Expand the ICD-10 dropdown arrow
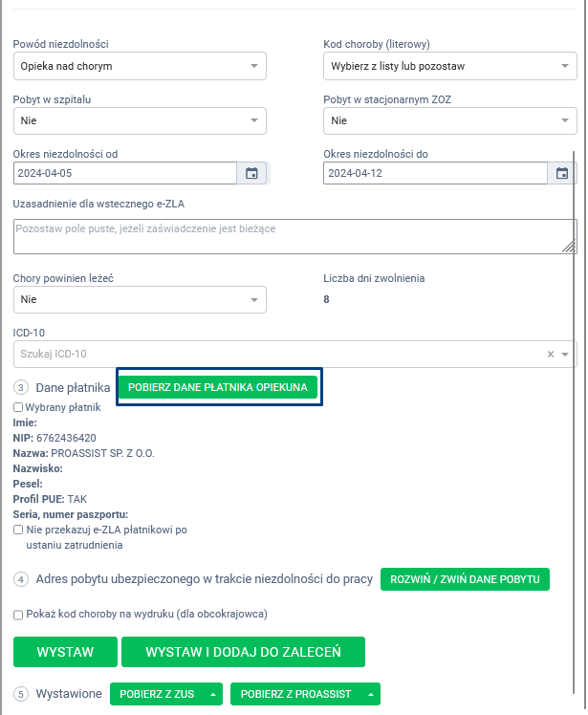Screen dimensions: 588x715 565,354
